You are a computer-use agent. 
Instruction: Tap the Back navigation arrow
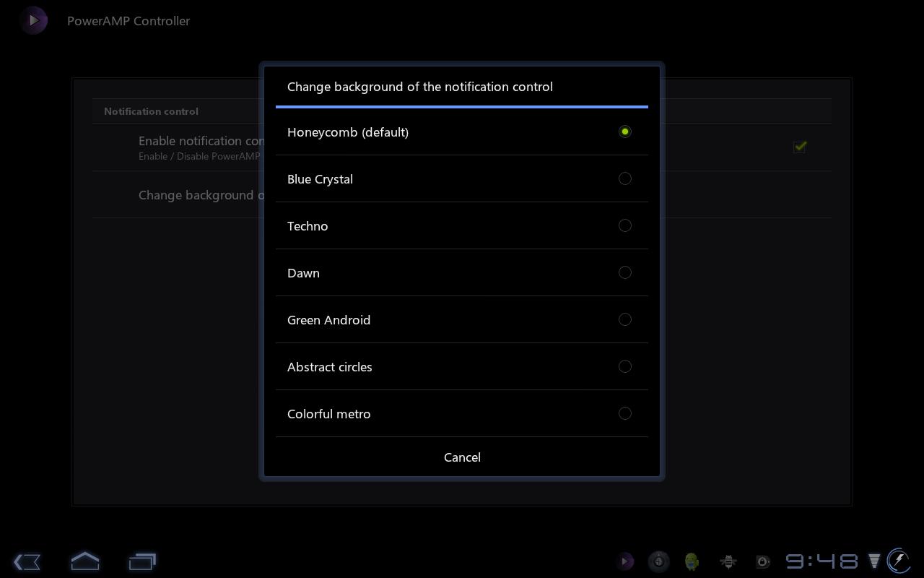[27, 561]
